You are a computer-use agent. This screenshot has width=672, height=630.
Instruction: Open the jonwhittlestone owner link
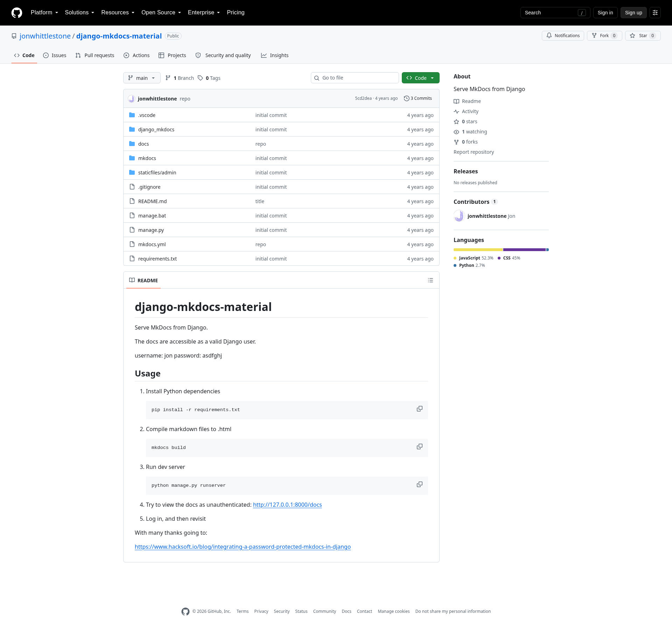[45, 36]
